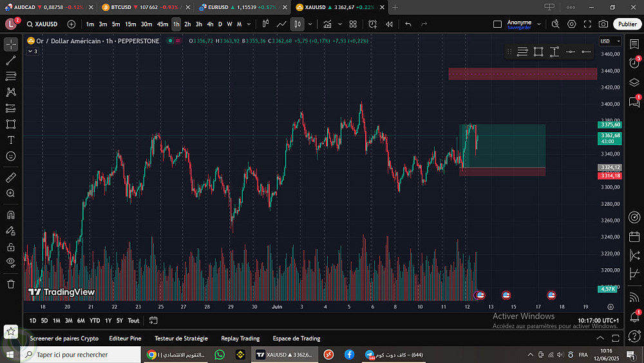This screenshot has width=644, height=363.
Task: Take a chart snapshot with camera icon
Action: (603, 24)
